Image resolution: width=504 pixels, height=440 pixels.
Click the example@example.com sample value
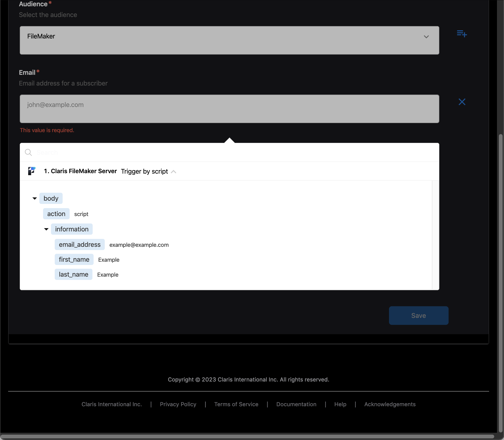click(139, 245)
